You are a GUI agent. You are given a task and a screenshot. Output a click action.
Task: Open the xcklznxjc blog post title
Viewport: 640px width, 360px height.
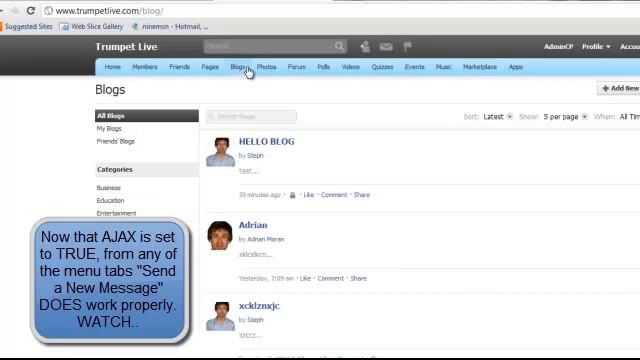point(259,306)
